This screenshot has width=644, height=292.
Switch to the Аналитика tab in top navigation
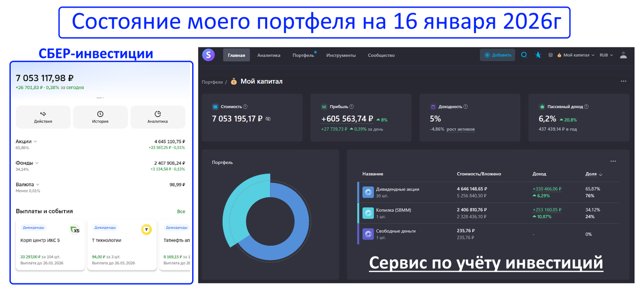click(x=268, y=55)
